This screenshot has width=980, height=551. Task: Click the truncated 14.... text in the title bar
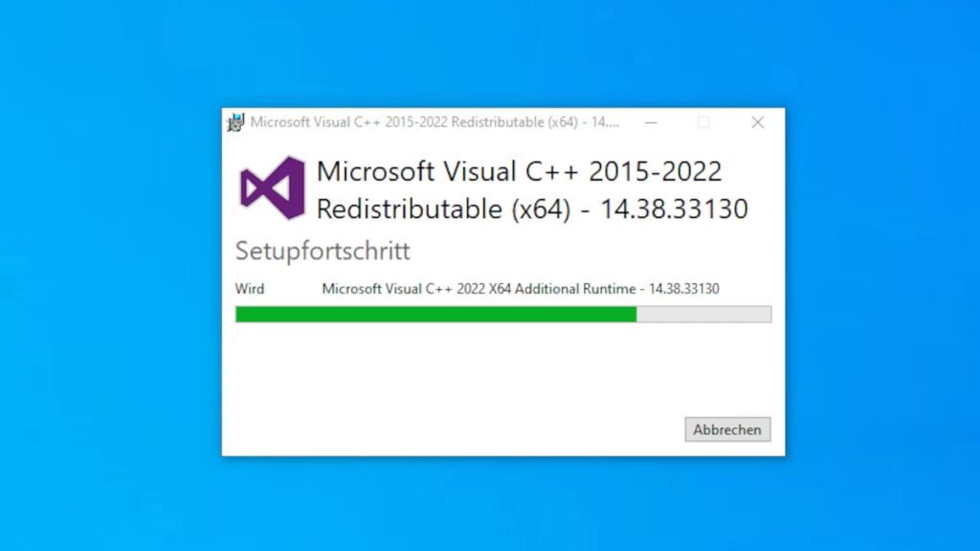605,122
